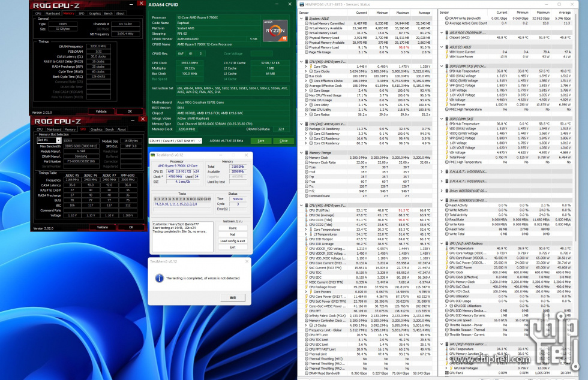Viewport: 588px width, 380px height.
Task: Click the thermometer icon beside Chipset (xHCI)
Action: (x=446, y=38)
